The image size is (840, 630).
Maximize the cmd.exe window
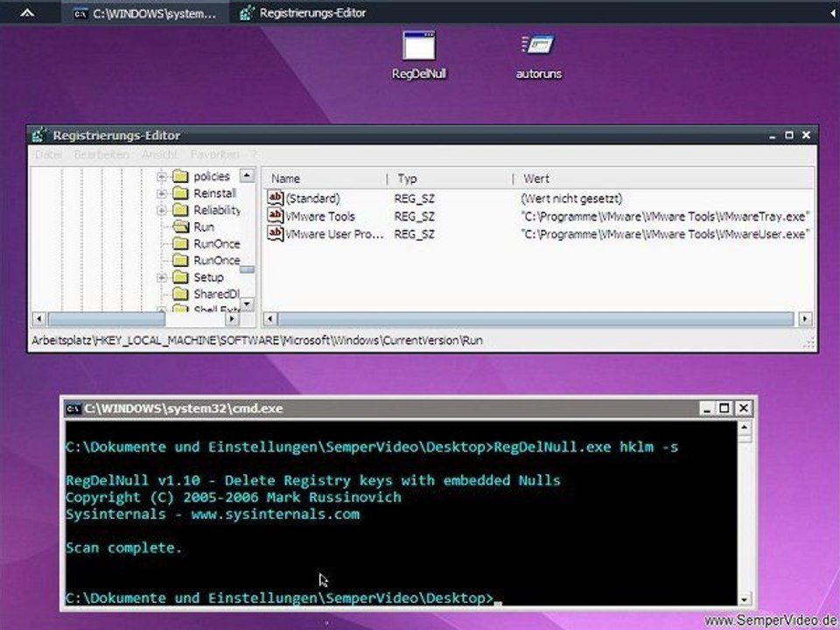pos(724,409)
